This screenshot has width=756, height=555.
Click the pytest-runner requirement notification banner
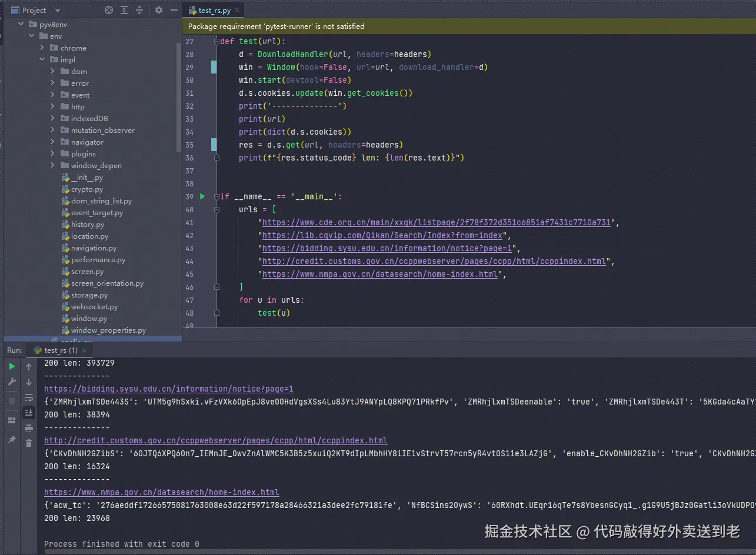pos(469,26)
